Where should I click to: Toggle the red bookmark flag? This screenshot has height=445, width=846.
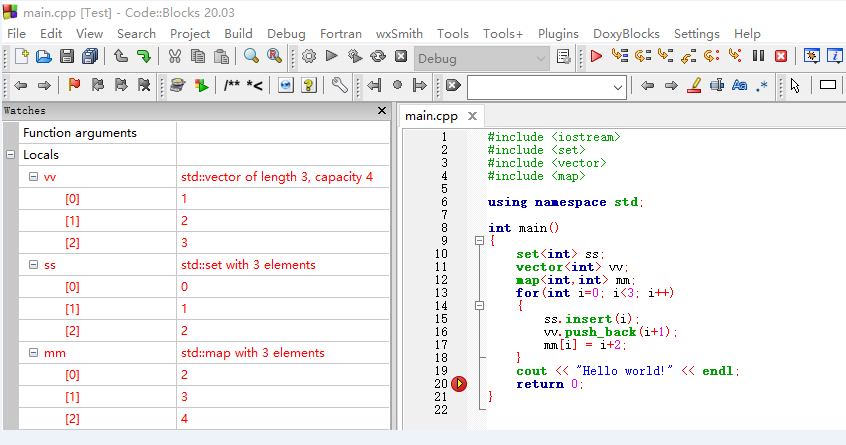74,86
